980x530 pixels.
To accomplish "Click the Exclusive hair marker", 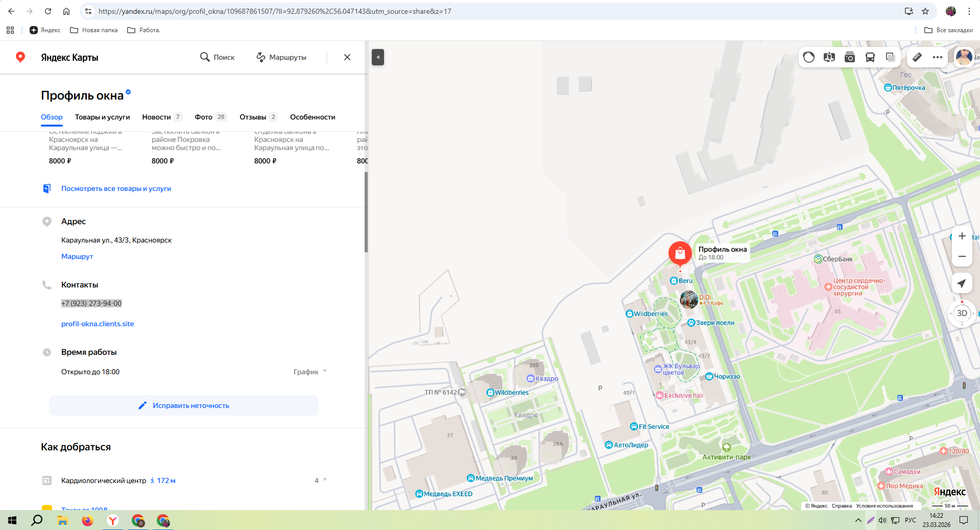I will (x=680, y=395).
